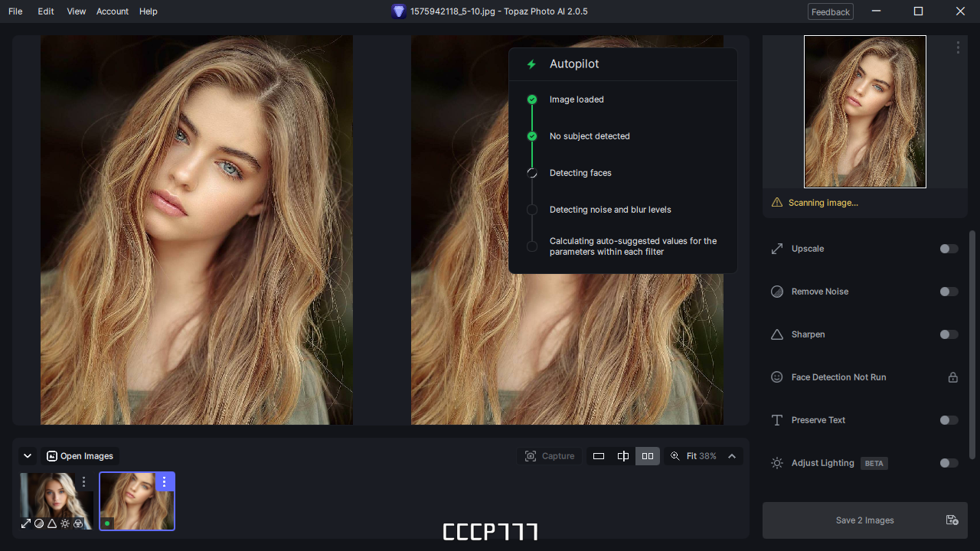Enable the Adjust Lighting switch

[x=949, y=463]
